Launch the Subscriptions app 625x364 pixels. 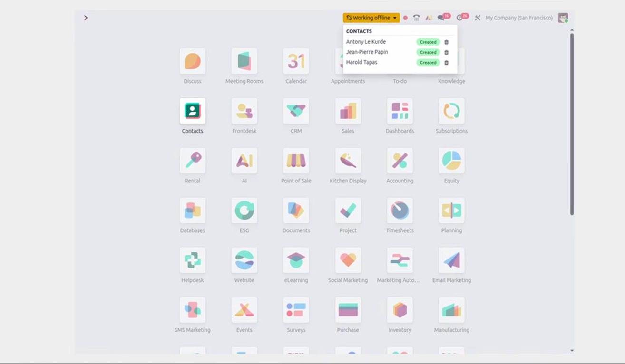click(x=452, y=111)
